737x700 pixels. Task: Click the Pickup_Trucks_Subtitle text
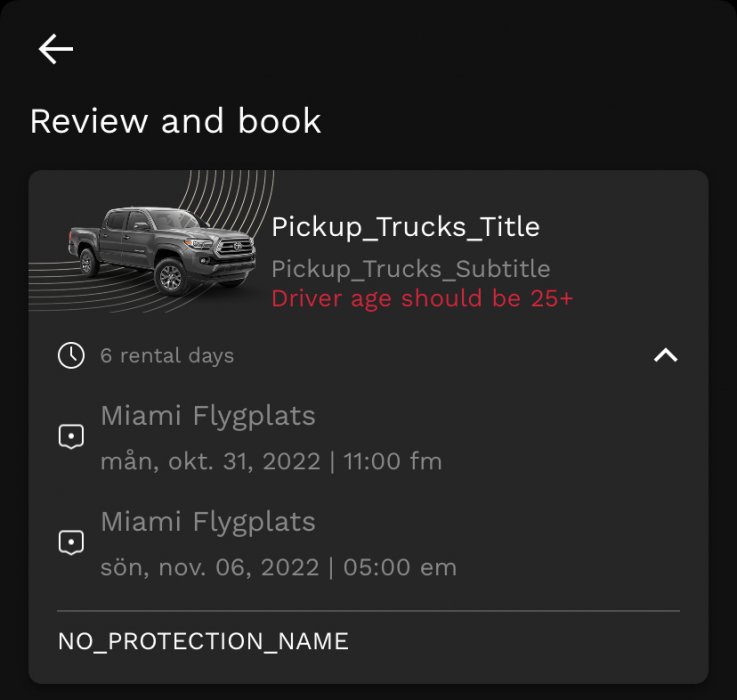410,269
